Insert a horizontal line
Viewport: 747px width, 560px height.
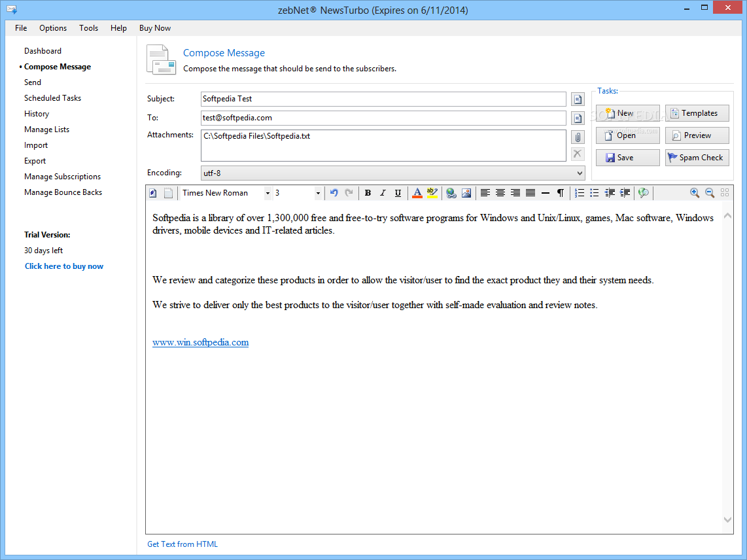(546, 192)
